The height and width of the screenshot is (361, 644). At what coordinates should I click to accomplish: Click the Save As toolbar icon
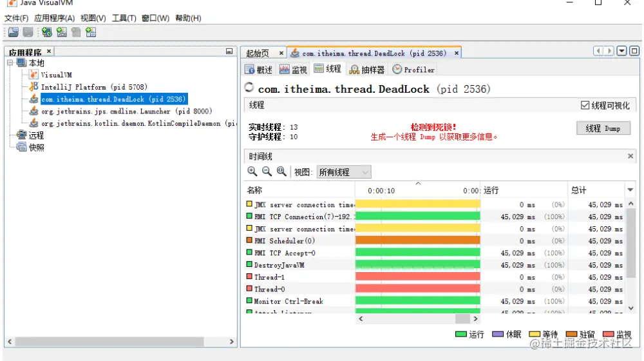28,32
